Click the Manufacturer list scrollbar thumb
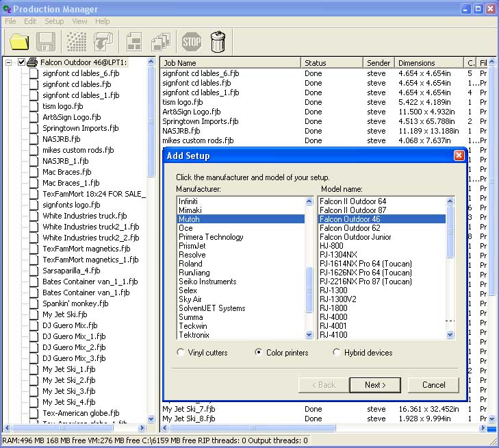This screenshot has width=499, height=448. [309, 290]
